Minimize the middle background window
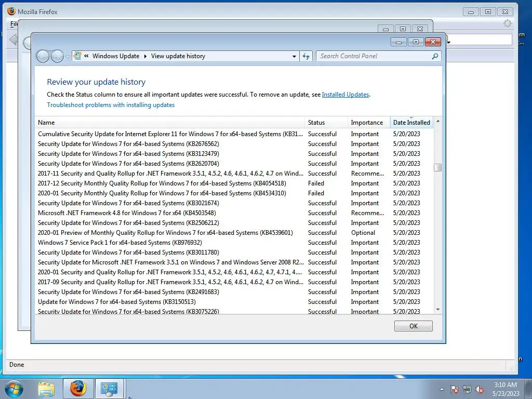The width and height of the screenshot is (532, 399). (x=386, y=29)
